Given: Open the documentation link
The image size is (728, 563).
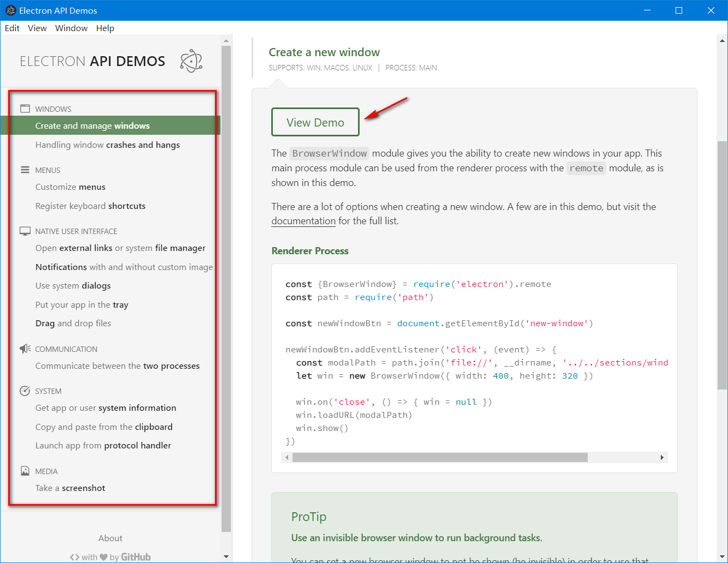Looking at the screenshot, I should point(303,221).
